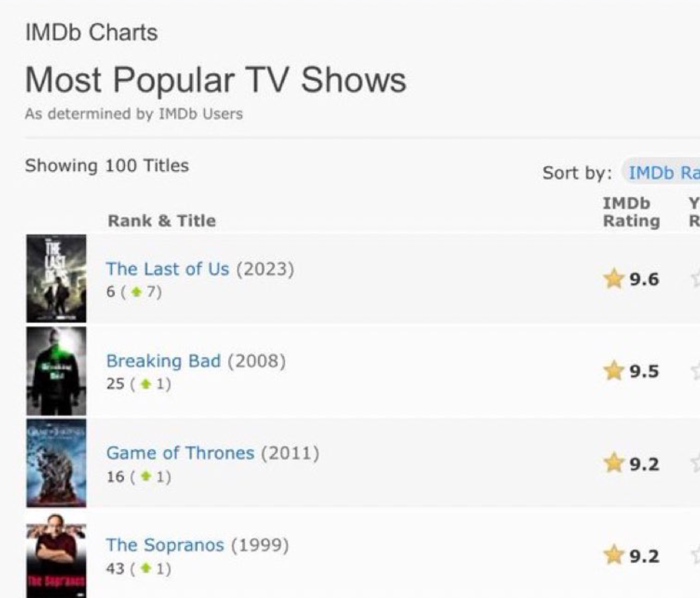Click the IMDb Rating column header
Viewport: 700px width, 598px height.
[631, 212]
